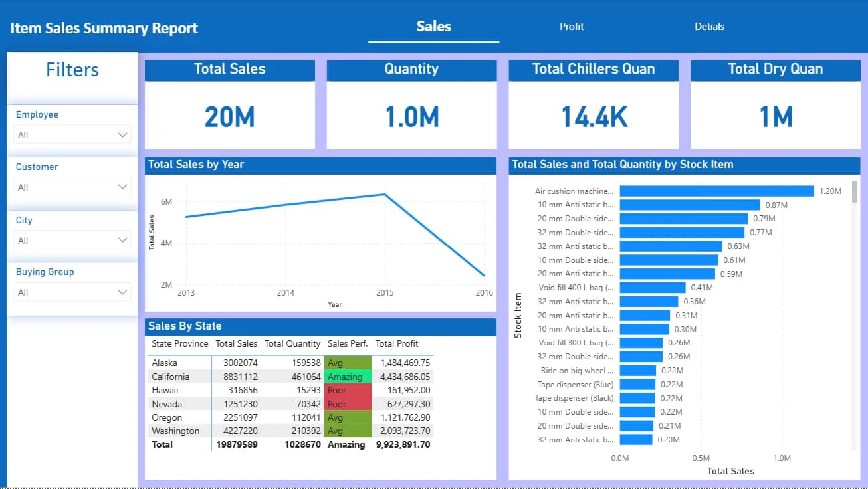This screenshot has width=868, height=489.
Task: Select the Total Dry Quan 1M card
Action: coord(775,104)
